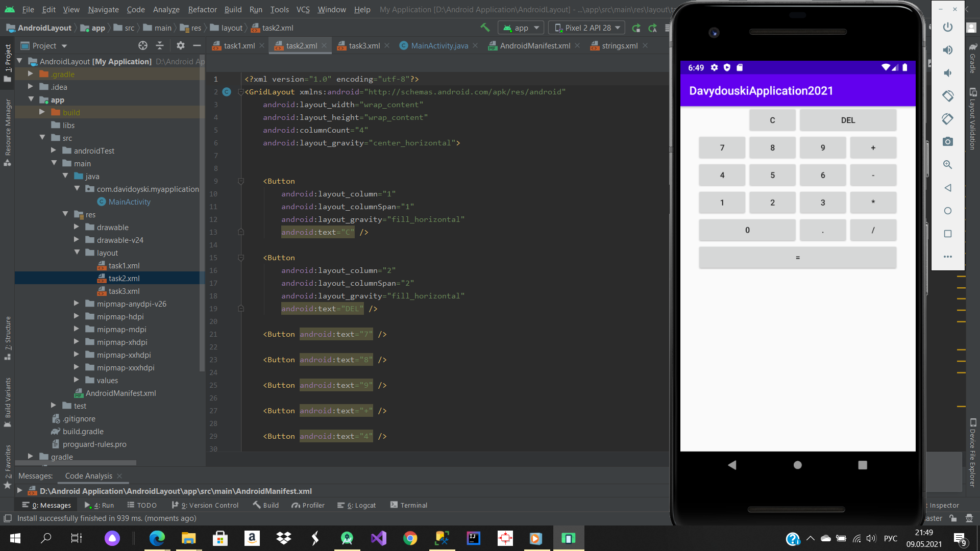Click emulator rotate left icon

pos(948,96)
